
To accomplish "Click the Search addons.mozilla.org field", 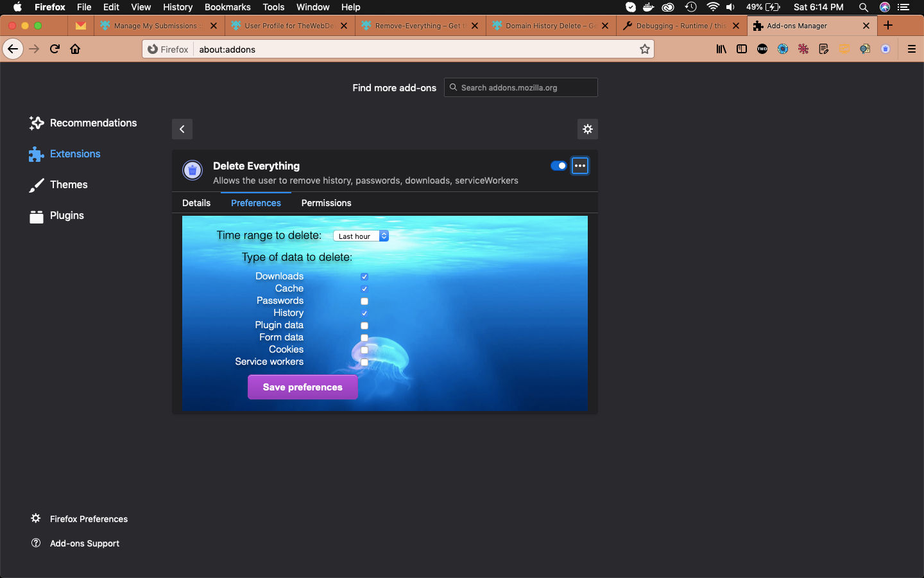I will [521, 87].
